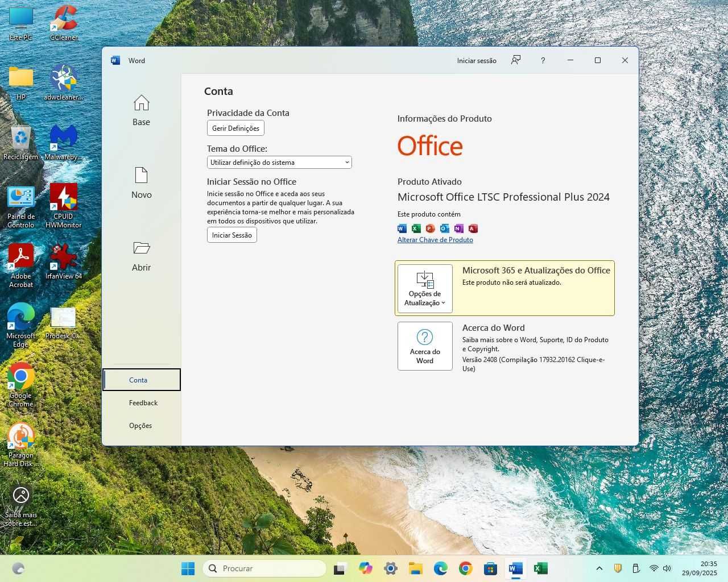Viewport: 728px width, 582px height.
Task: Select the Reciclagem recycle bin icon
Action: [x=21, y=143]
